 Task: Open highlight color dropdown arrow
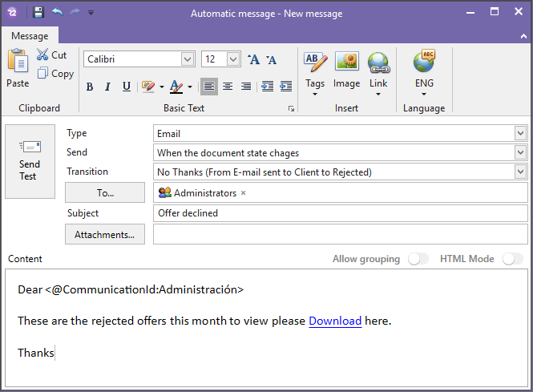[x=162, y=87]
